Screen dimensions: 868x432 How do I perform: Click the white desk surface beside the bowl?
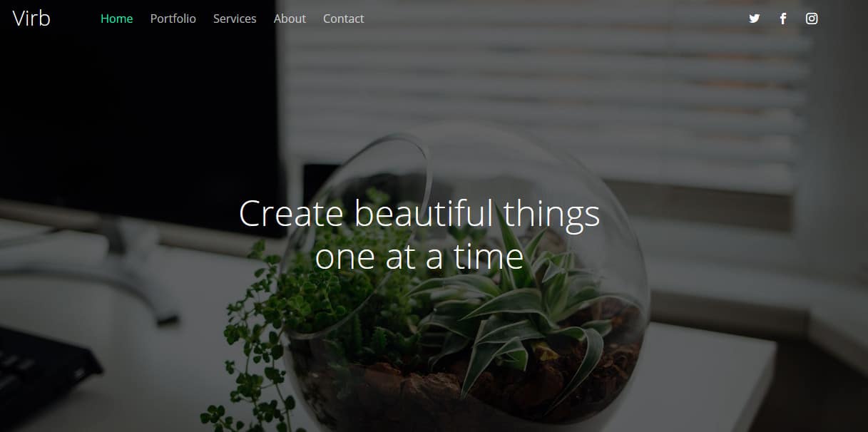713,378
